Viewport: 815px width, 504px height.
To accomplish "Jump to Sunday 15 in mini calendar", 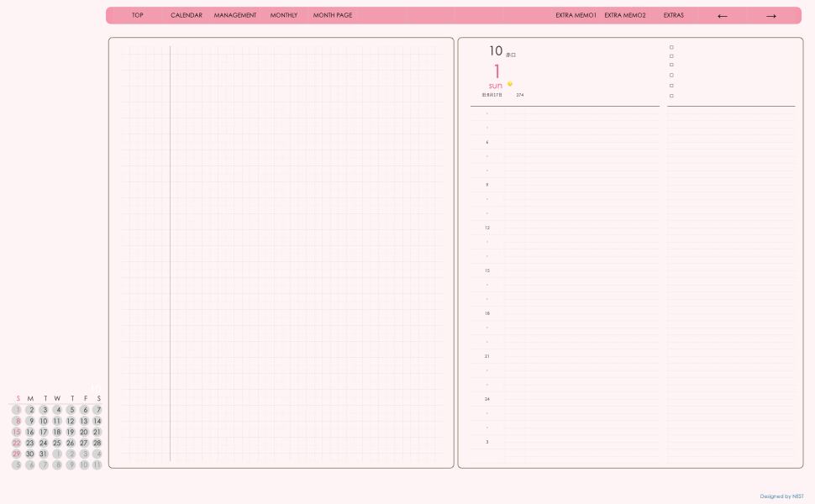I will [x=17, y=432].
